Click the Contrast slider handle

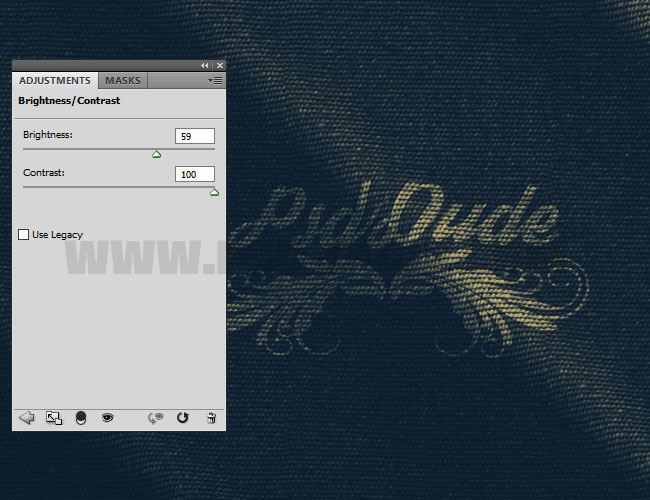214,192
